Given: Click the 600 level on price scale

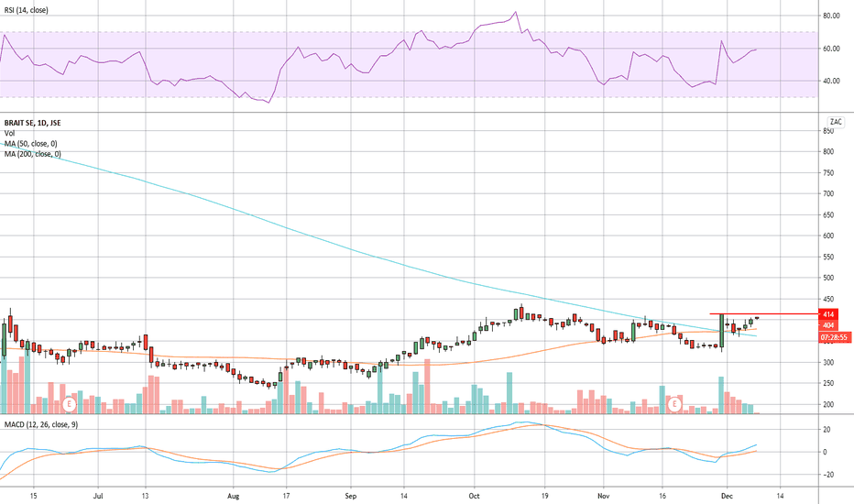Looking at the screenshot, I should point(828,236).
